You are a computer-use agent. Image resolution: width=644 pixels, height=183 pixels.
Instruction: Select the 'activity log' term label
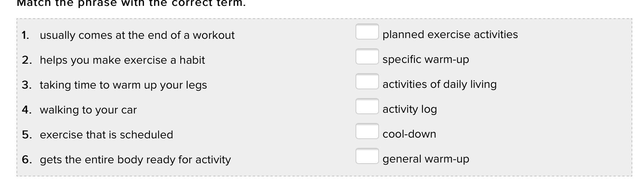coord(409,109)
